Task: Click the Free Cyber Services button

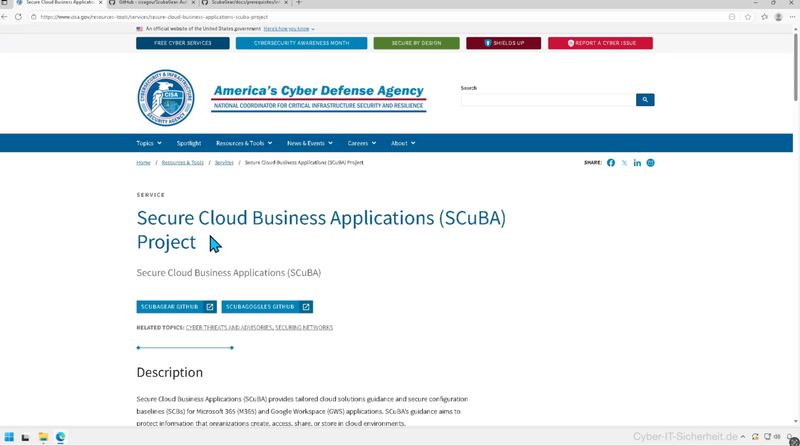Action: pyautogui.click(x=183, y=43)
